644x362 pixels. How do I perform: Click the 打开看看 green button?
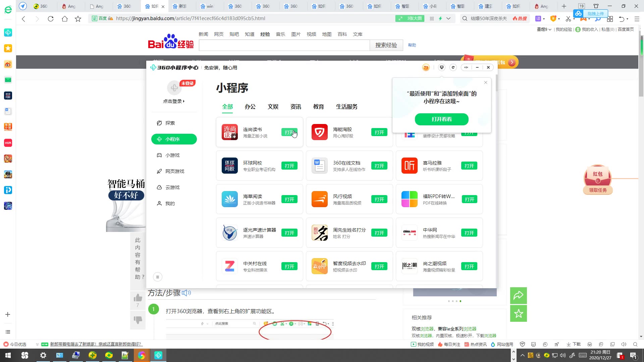pyautogui.click(x=441, y=119)
